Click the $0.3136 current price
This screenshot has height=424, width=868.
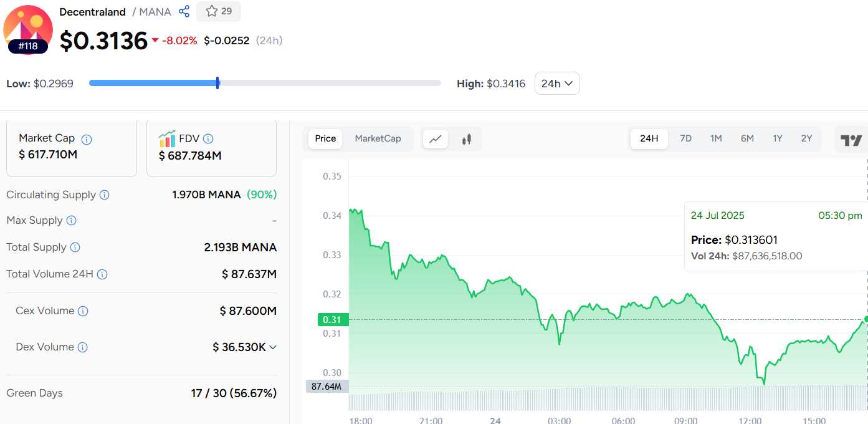point(103,41)
